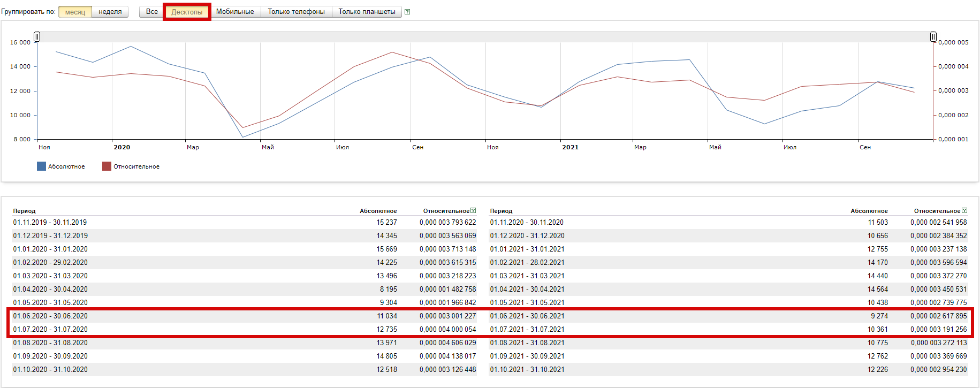980x388 pixels.
Task: Select period 01.04.2021 - 30.04.2021
Action: tap(527, 289)
